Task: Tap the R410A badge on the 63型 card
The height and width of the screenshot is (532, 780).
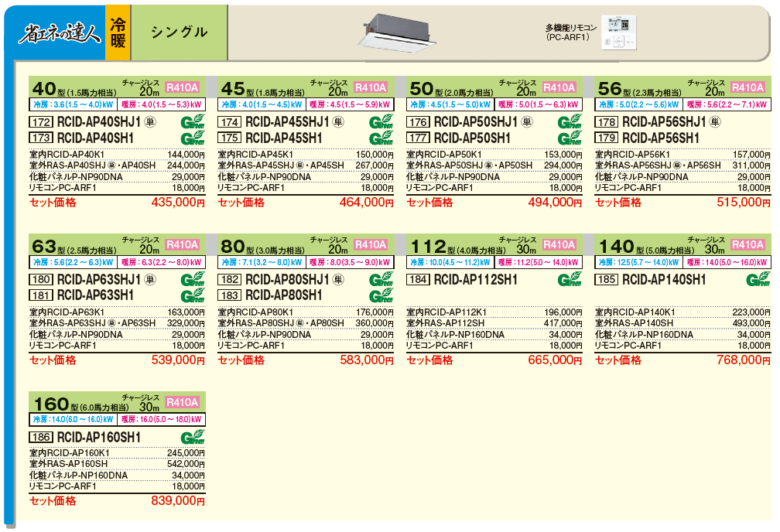Action: [182, 244]
